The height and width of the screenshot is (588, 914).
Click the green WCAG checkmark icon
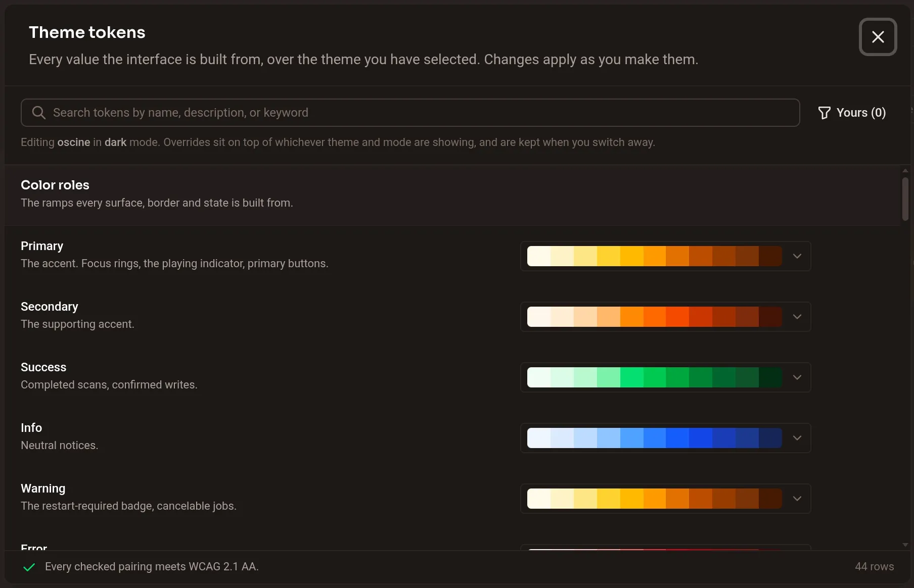(29, 567)
